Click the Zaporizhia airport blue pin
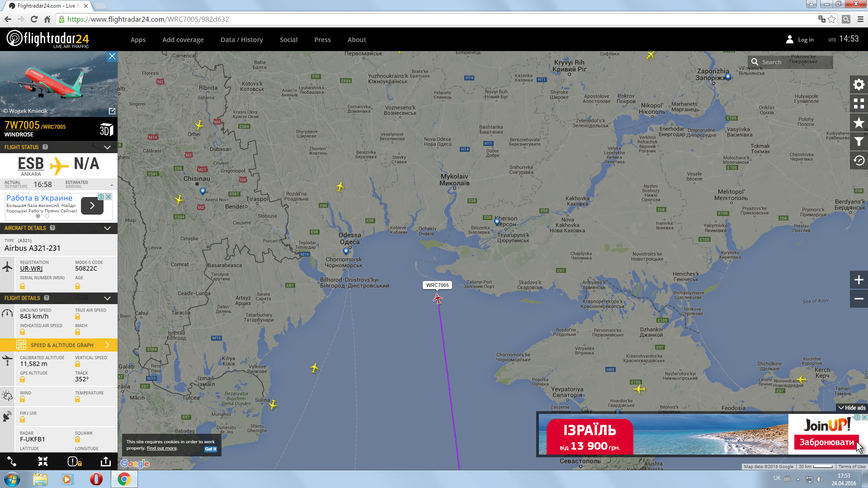The height and width of the screenshot is (488, 868). click(728, 76)
